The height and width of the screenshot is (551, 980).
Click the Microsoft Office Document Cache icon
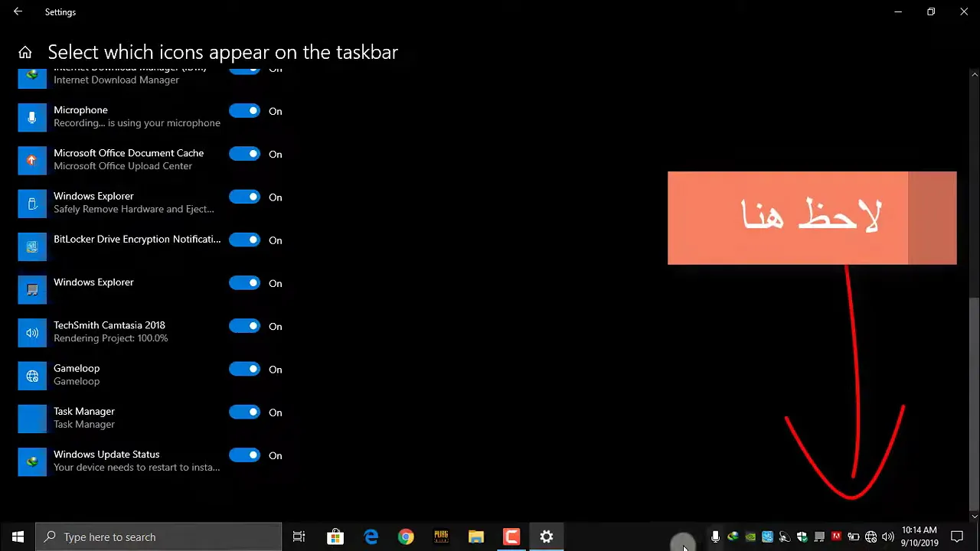tap(32, 160)
